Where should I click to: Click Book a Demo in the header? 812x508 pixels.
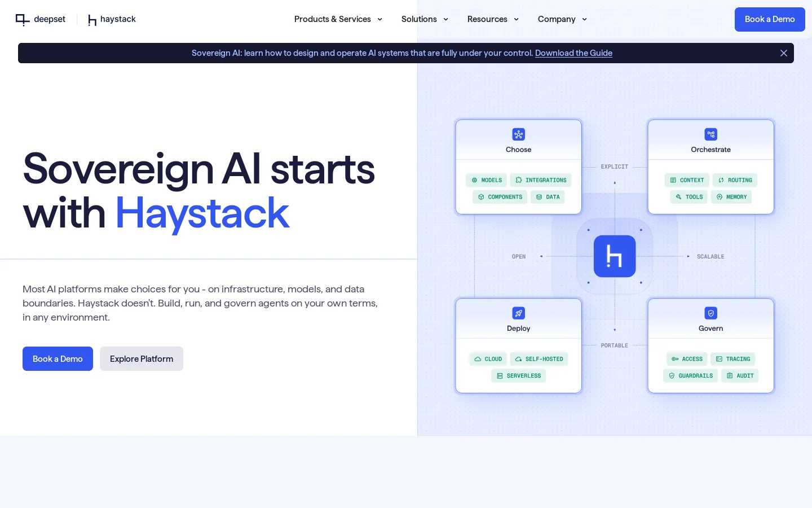coord(770,19)
